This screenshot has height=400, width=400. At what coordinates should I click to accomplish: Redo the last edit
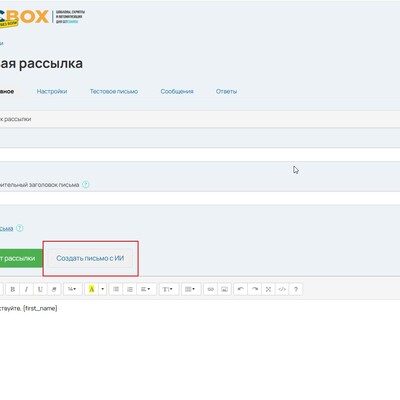point(254,289)
